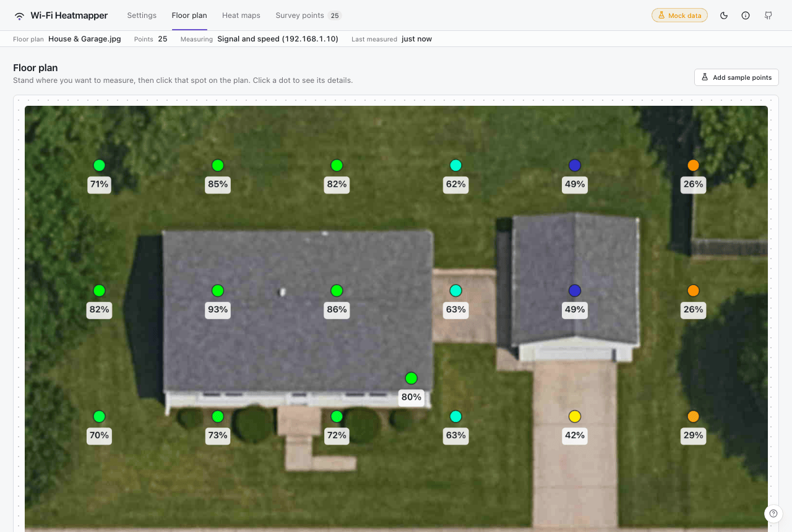This screenshot has width=792, height=532.
Task: Click the House & Garage.jpg file name
Action: coord(85,39)
